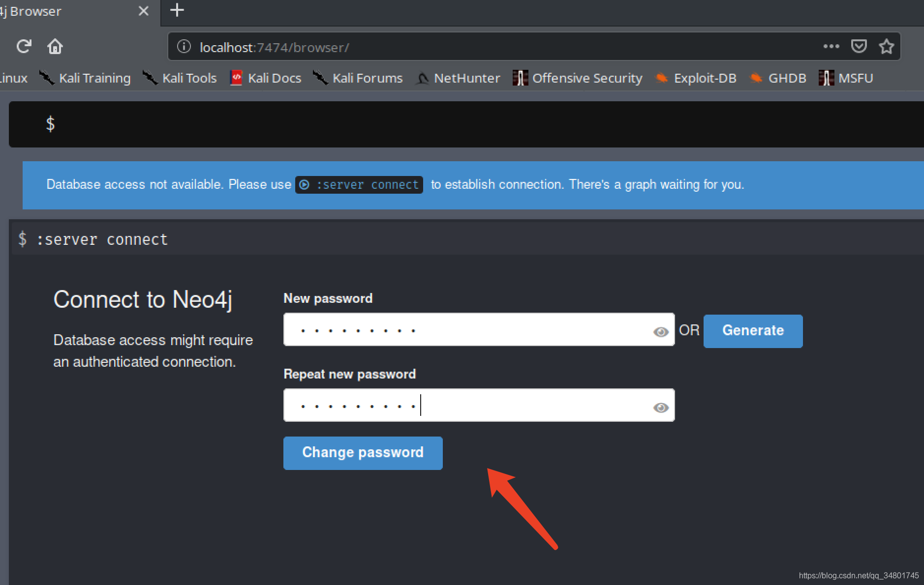
Task: Save page to Pocket
Action: pos(859,46)
